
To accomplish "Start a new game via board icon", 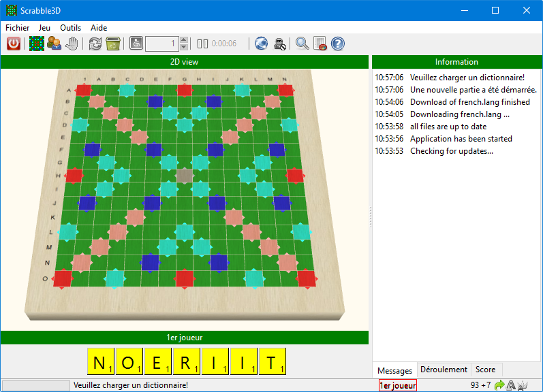I will coord(36,44).
